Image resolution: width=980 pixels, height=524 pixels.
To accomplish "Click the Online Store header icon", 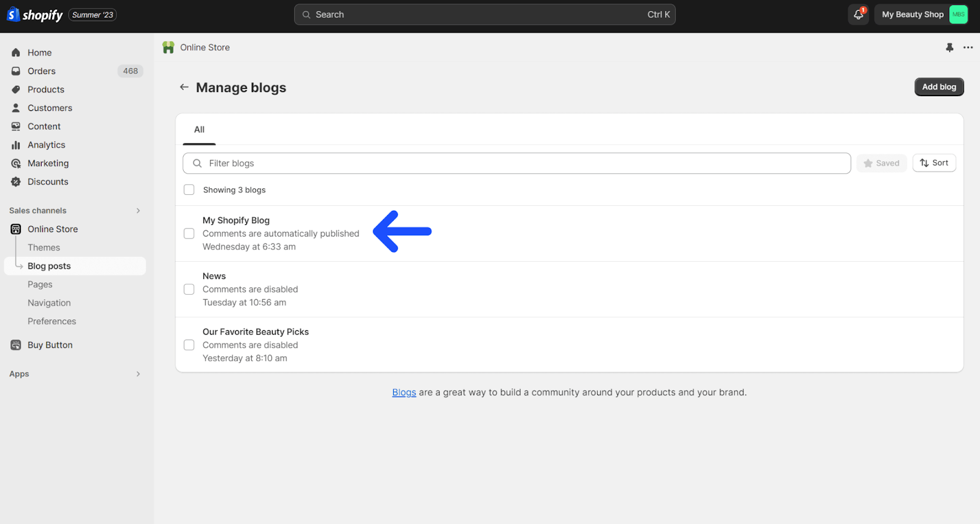I will point(168,47).
